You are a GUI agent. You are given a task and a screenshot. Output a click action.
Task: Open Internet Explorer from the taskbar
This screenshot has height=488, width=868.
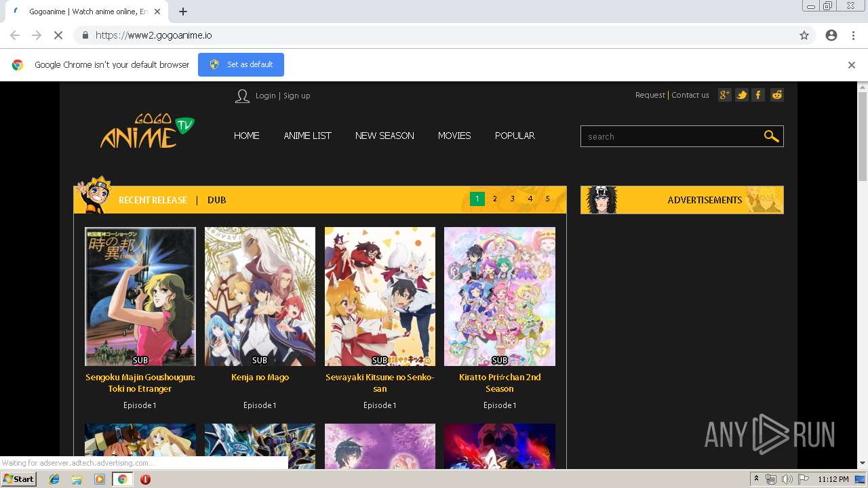(54, 479)
